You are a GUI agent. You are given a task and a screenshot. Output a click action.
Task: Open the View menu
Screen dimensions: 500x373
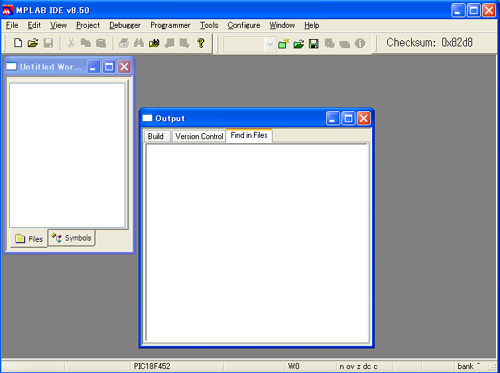(x=58, y=25)
